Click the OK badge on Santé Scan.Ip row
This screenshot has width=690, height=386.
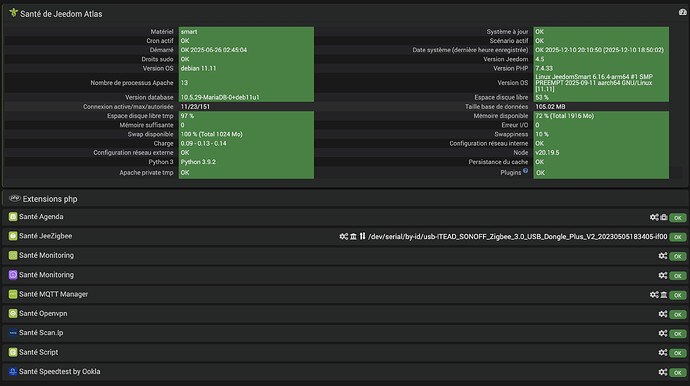click(678, 334)
